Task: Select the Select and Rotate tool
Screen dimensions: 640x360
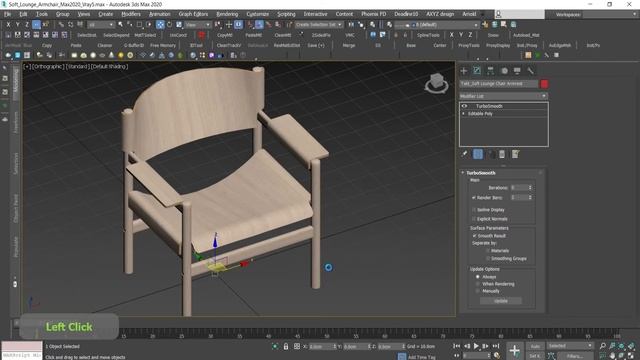Action: (169, 24)
